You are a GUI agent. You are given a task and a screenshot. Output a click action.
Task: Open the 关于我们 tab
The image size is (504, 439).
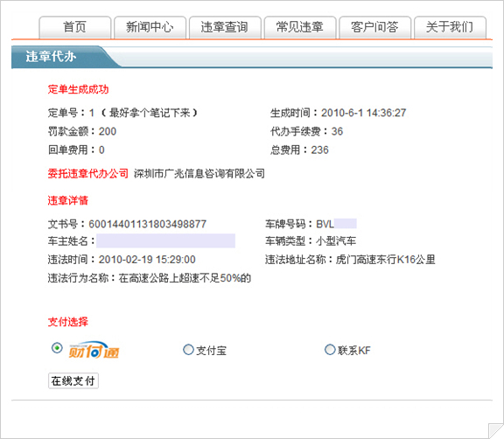pos(450,27)
